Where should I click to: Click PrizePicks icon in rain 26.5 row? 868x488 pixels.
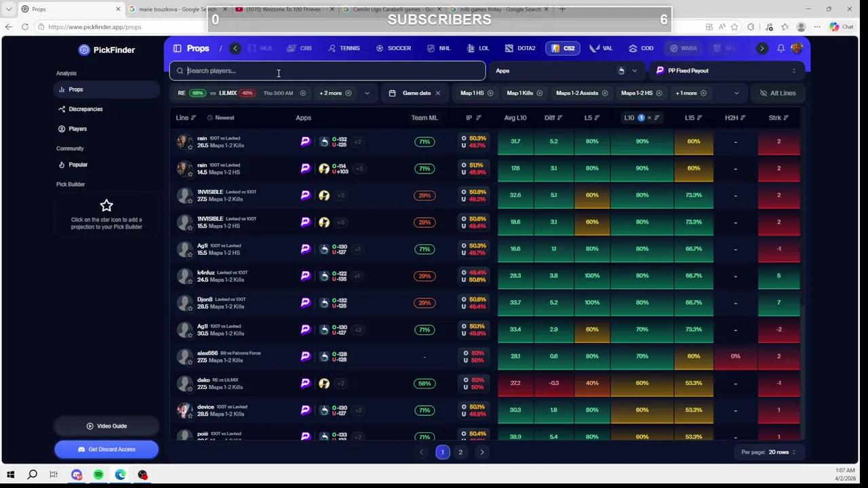(x=305, y=142)
